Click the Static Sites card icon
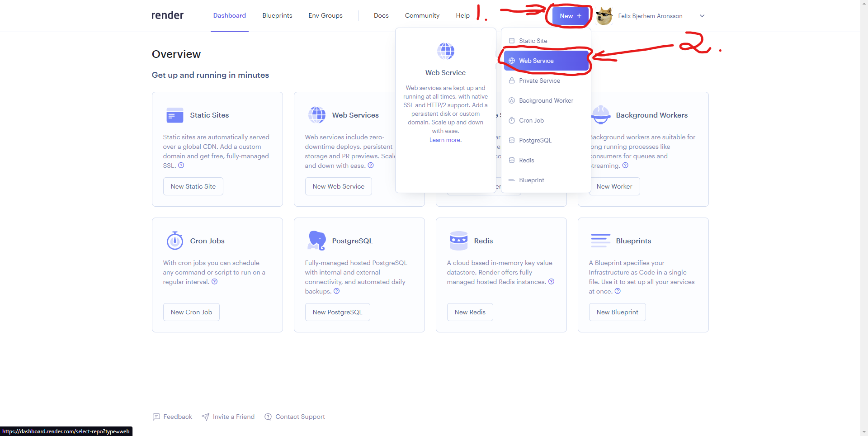This screenshot has width=868, height=436. point(175,115)
